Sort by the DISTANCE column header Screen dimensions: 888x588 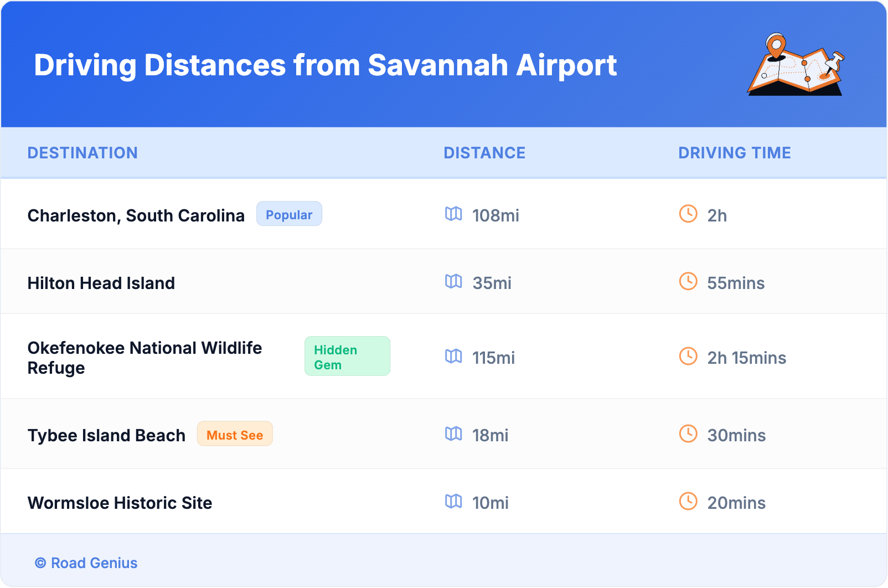pyautogui.click(x=484, y=153)
